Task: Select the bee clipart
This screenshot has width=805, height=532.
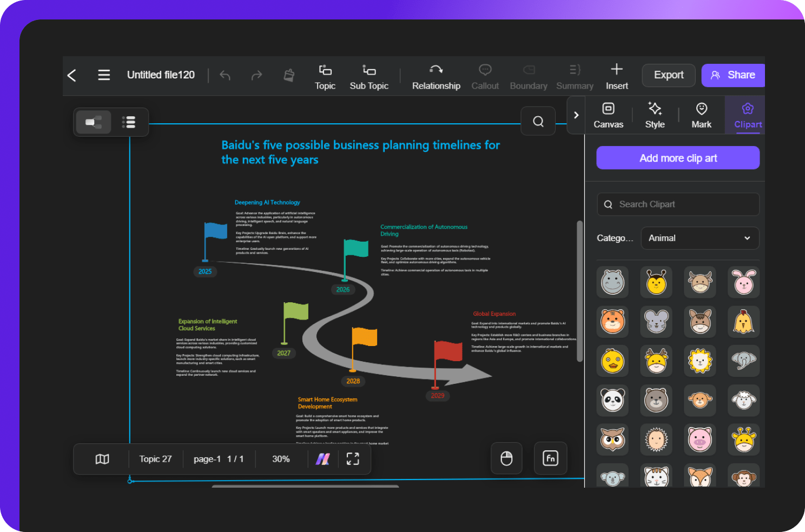Action: (x=656, y=282)
